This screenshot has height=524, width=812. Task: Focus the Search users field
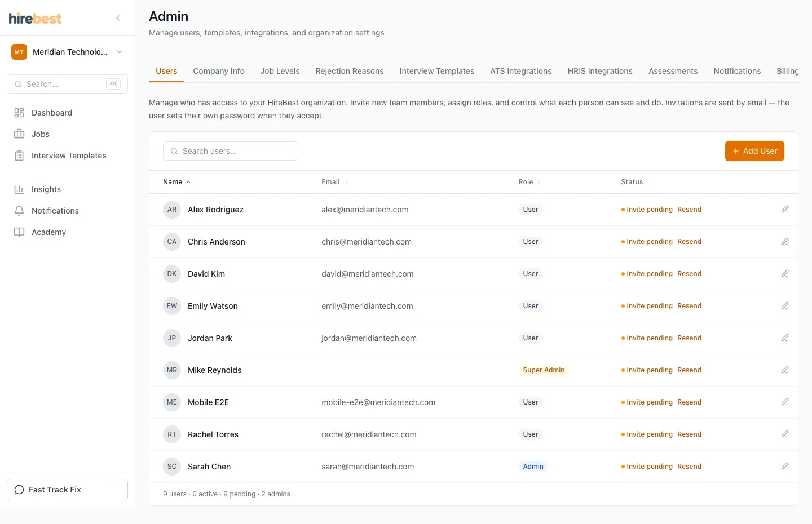(x=231, y=151)
